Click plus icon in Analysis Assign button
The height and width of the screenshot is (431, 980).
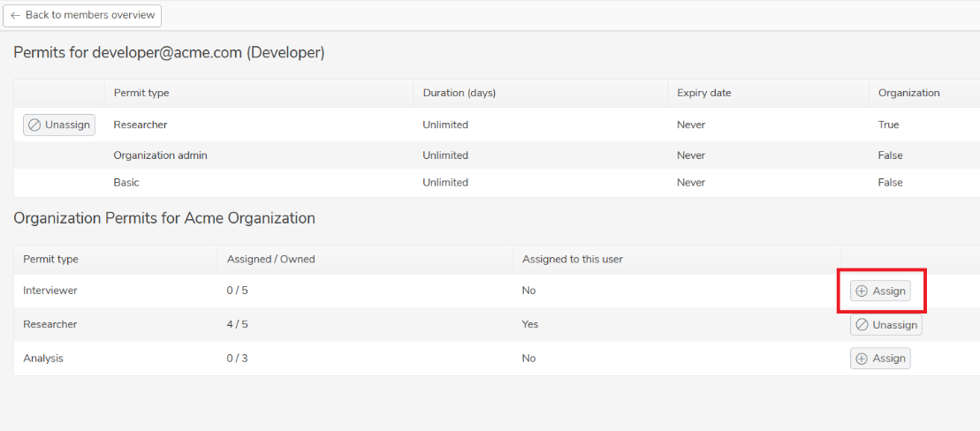[x=862, y=359]
